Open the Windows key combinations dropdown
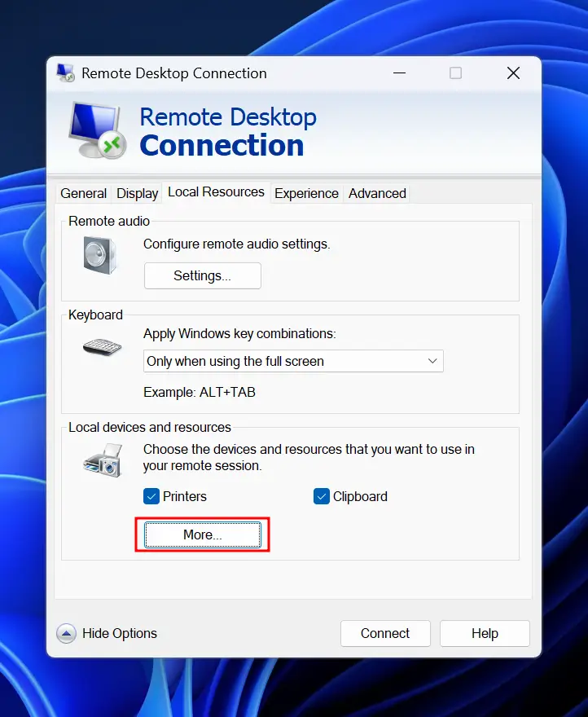588x717 pixels. pos(293,361)
